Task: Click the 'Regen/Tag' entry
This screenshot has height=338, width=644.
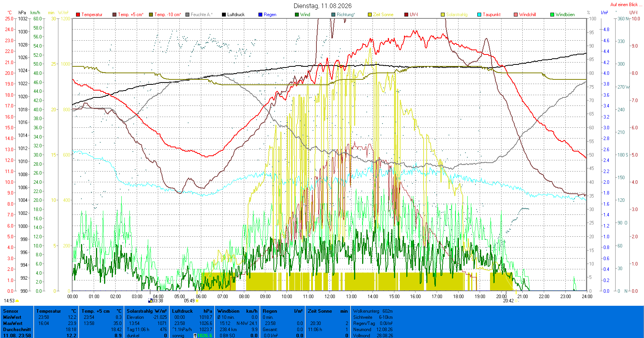Action: coord(373,323)
